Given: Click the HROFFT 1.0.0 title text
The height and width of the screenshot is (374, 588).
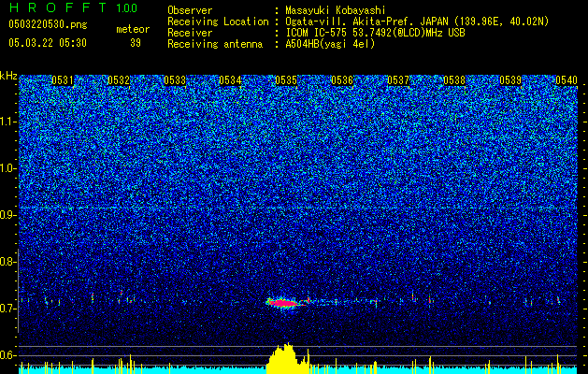Looking at the screenshot, I should 73,7.
